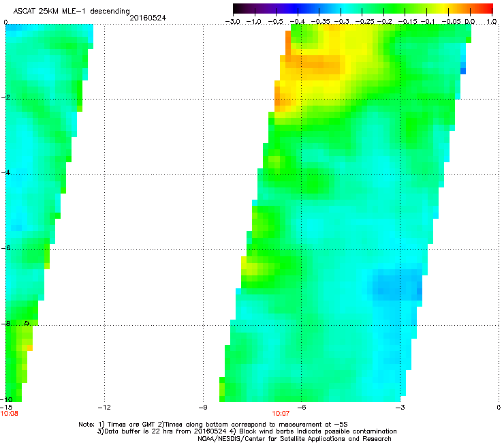
Task: Click the '-15' longitude label on bottom axis
Action: coord(6,407)
